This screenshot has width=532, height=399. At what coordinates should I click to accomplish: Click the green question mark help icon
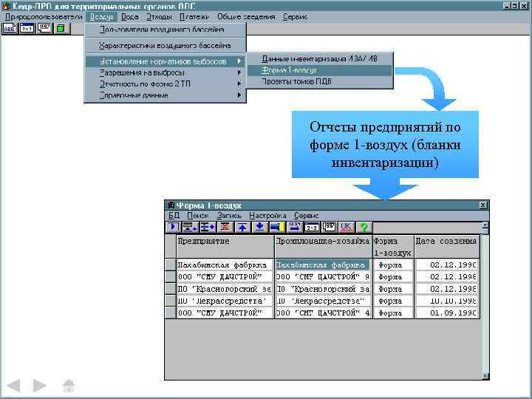coord(364,227)
